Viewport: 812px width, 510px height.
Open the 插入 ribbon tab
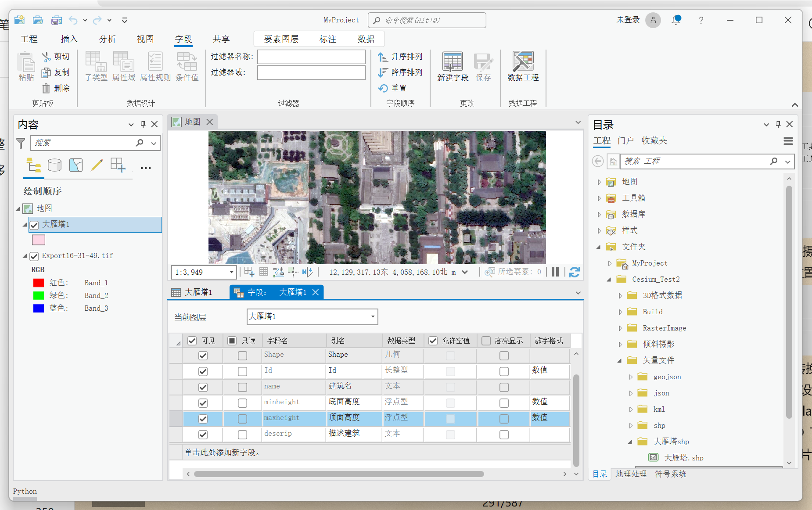(x=69, y=39)
